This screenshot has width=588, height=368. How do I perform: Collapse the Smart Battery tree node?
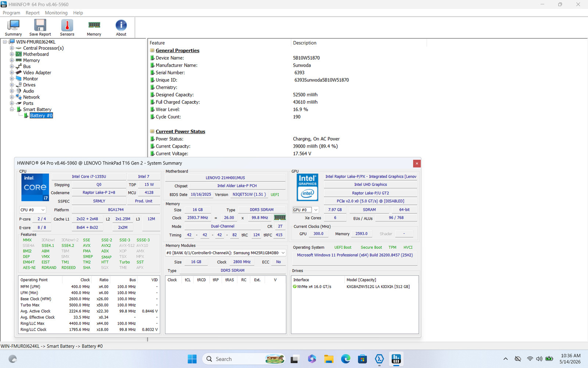pyautogui.click(x=12, y=109)
